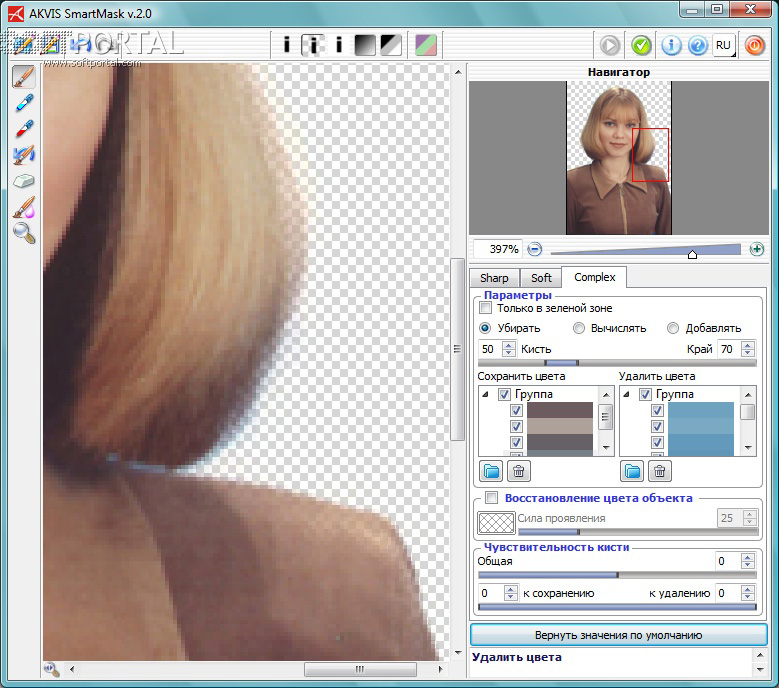This screenshot has width=779, height=688.
Task: Click canvas vertical scrollbar thumb
Action: click(x=458, y=349)
